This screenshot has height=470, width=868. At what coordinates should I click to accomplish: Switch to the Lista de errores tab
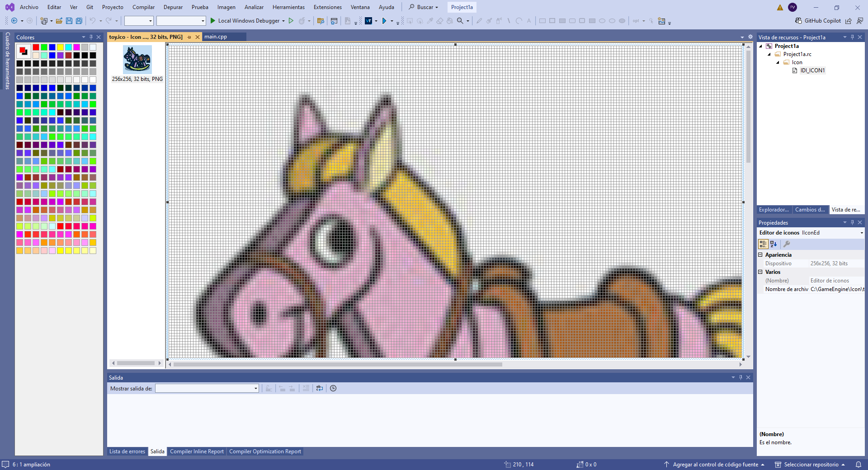(127, 451)
